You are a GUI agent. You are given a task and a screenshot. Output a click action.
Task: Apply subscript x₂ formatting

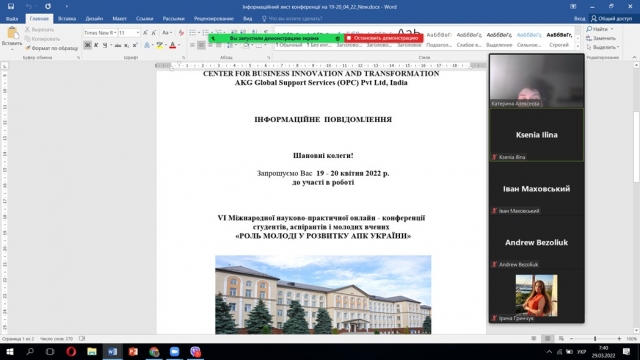coord(127,45)
